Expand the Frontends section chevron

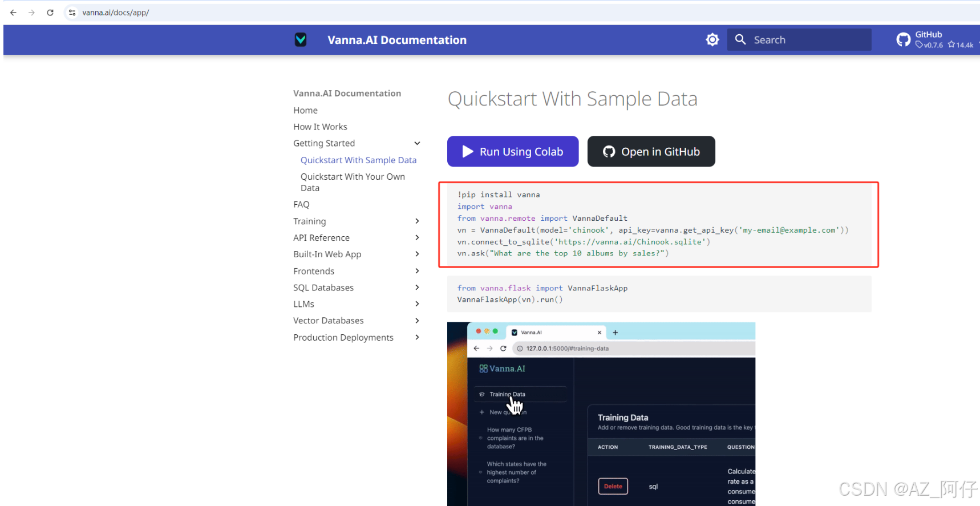click(x=417, y=271)
